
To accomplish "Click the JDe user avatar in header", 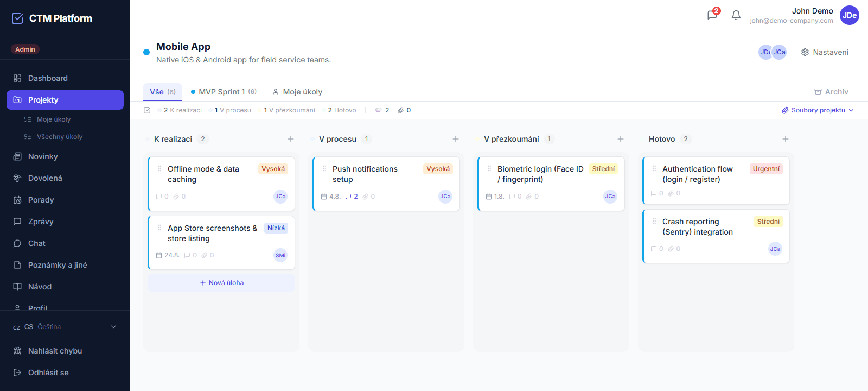I will pos(850,15).
